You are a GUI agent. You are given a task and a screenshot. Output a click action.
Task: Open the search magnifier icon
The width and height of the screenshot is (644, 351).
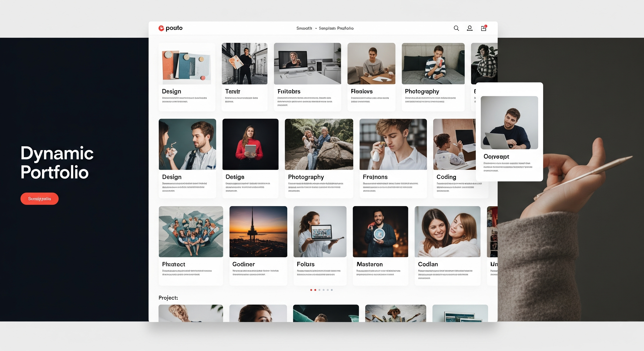pos(456,28)
